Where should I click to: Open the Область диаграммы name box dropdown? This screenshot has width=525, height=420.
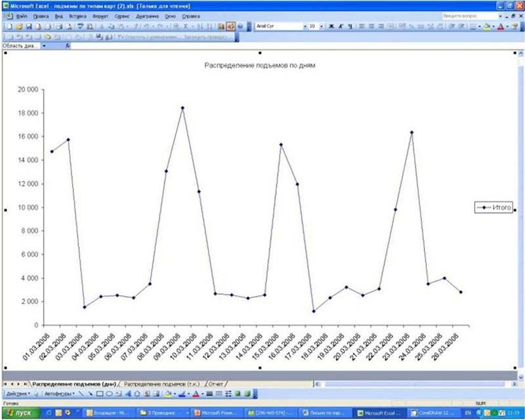(x=45, y=46)
